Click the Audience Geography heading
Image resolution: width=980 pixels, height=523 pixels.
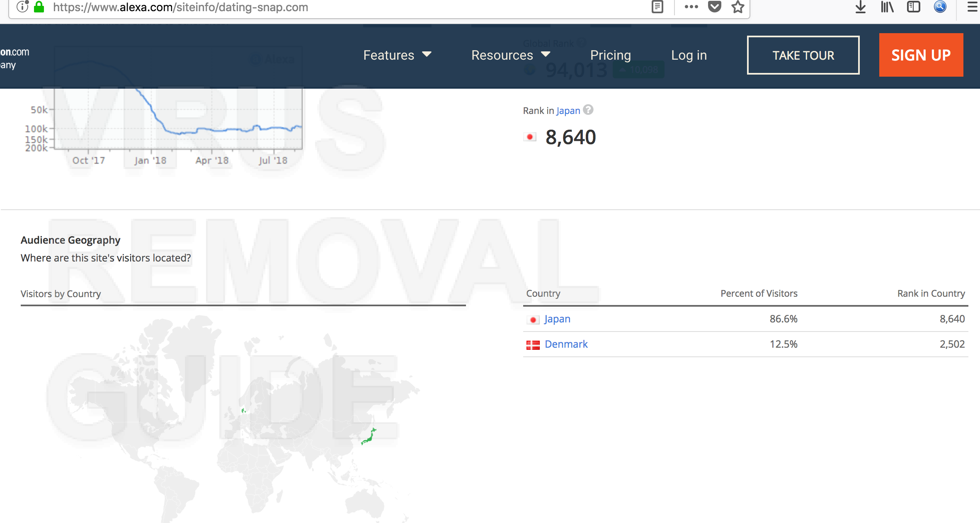point(70,240)
